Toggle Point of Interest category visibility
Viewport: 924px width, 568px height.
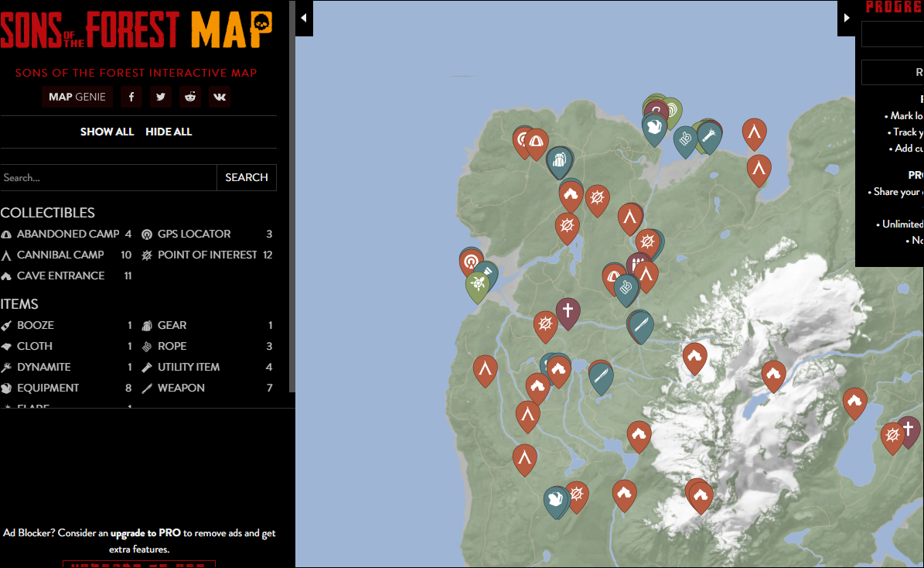coord(207,255)
